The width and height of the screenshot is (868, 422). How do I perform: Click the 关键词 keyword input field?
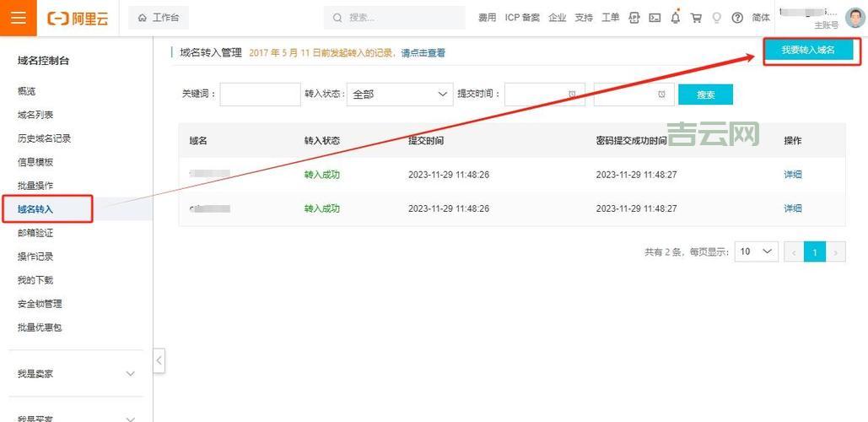[260, 95]
